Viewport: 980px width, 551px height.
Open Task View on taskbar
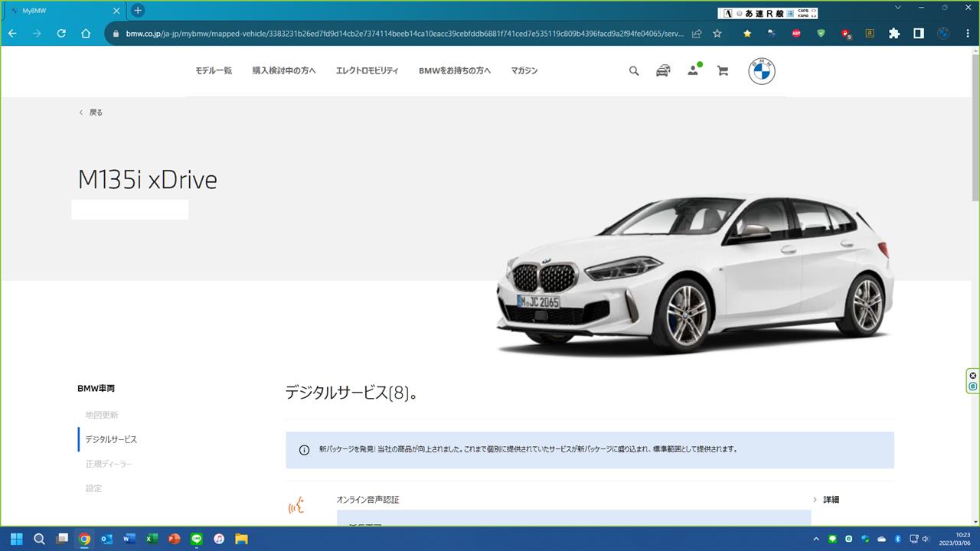click(62, 539)
